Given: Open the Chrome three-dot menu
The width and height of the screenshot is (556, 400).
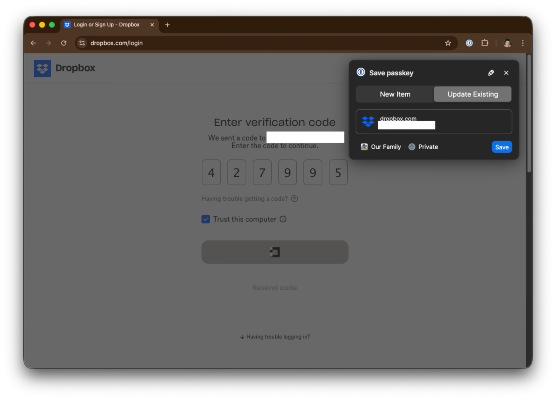Looking at the screenshot, I should (x=523, y=43).
